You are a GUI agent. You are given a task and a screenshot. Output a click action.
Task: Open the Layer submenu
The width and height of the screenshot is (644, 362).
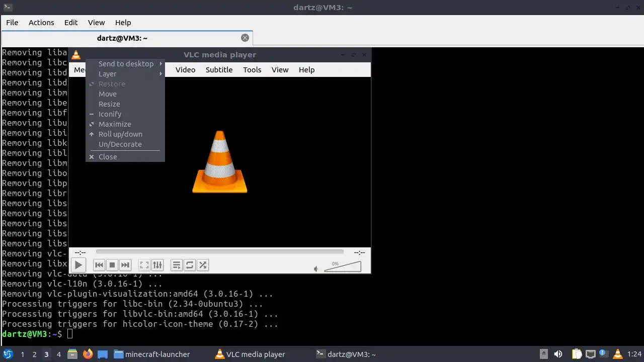(x=125, y=74)
